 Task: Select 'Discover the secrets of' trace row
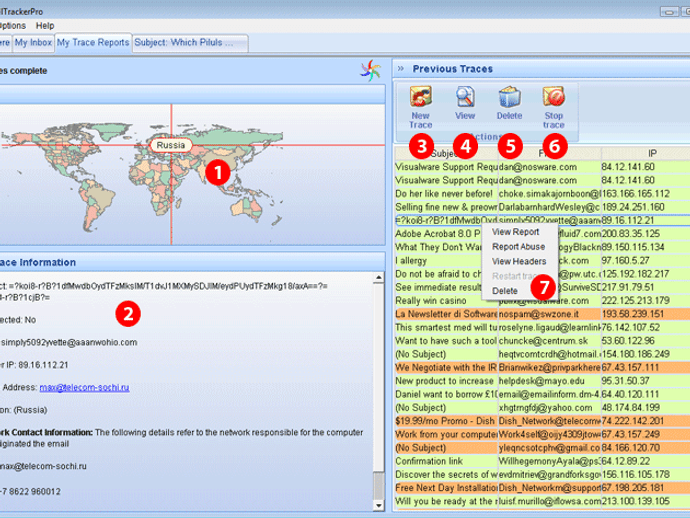point(543,474)
